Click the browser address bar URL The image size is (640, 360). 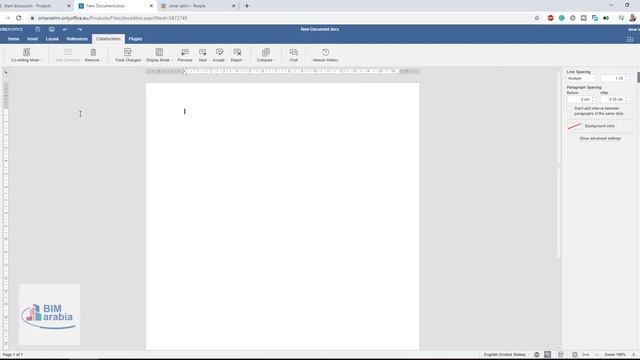pos(113,18)
